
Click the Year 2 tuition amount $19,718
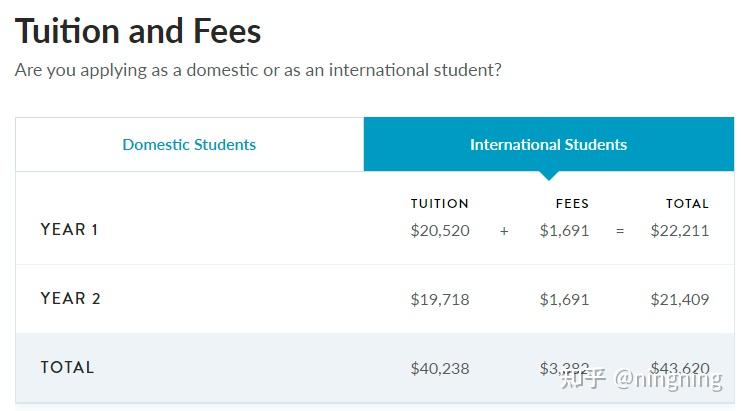440,299
